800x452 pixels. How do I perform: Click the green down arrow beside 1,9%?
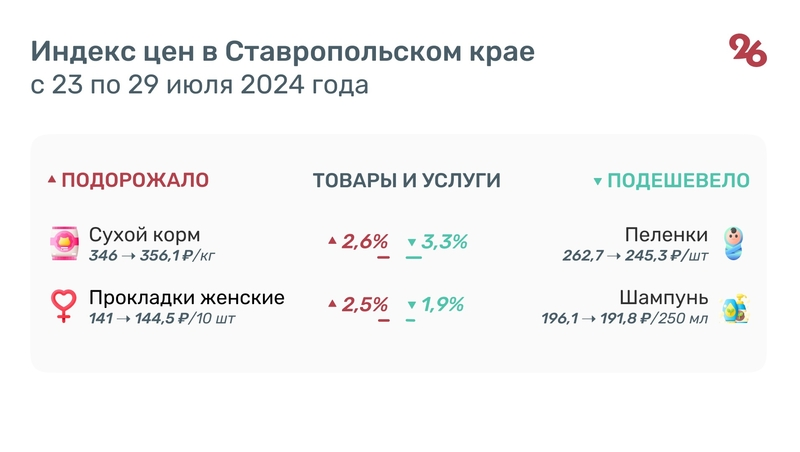pos(411,305)
